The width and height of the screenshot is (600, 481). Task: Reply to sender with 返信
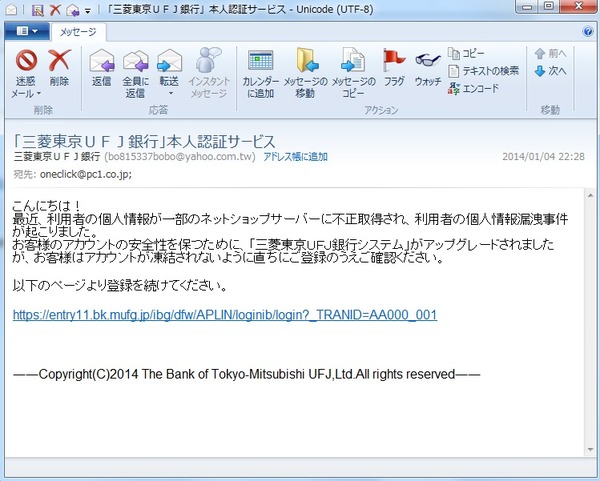(x=101, y=68)
